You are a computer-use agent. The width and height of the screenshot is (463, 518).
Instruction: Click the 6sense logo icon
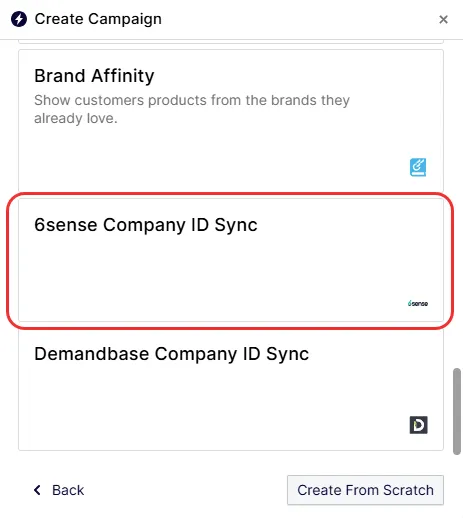pos(418,303)
